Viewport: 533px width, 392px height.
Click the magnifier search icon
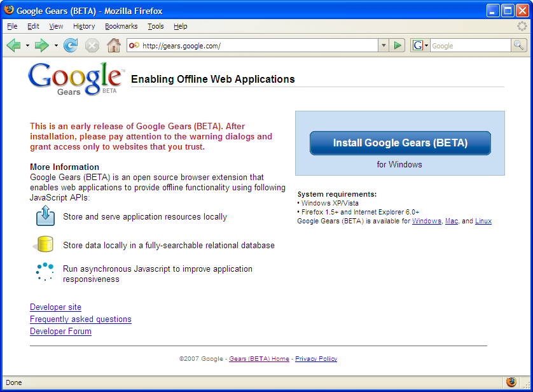click(x=519, y=45)
